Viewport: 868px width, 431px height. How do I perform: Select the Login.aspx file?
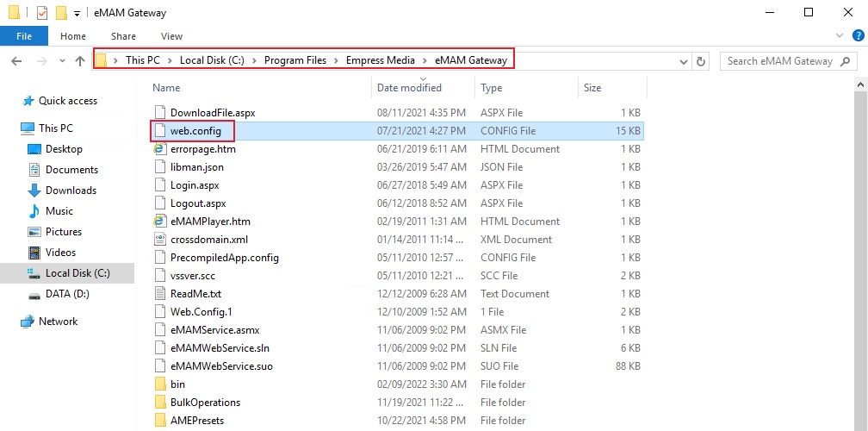[x=195, y=185]
